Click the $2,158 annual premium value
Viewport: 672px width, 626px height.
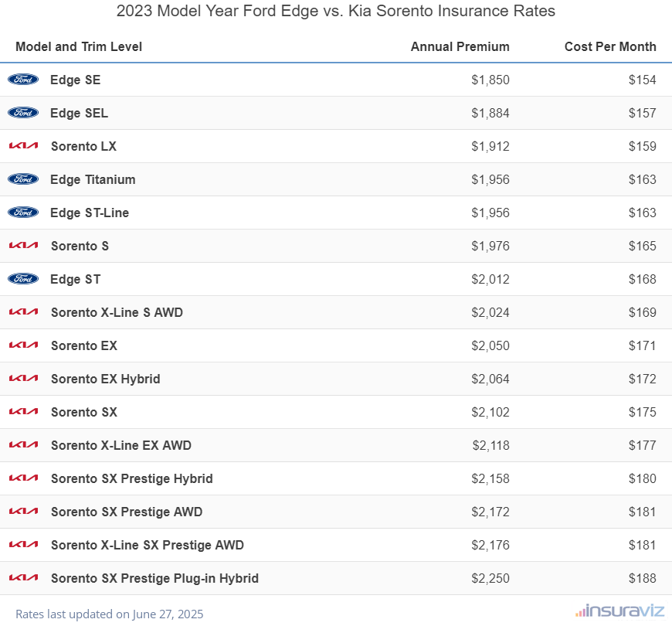pyautogui.click(x=490, y=478)
